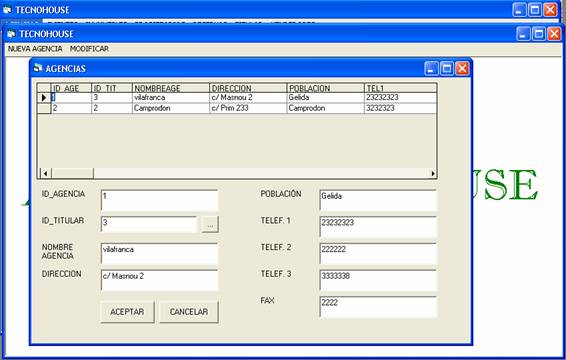Maximize the front TECNOHOUSE window
Viewport: 566px width, 360px height.
coord(539,34)
